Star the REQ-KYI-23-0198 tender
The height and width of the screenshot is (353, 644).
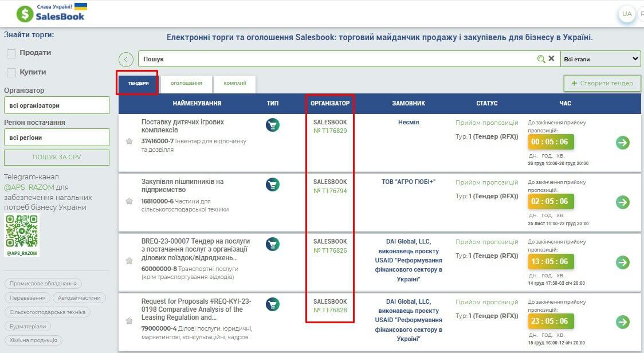click(x=129, y=320)
